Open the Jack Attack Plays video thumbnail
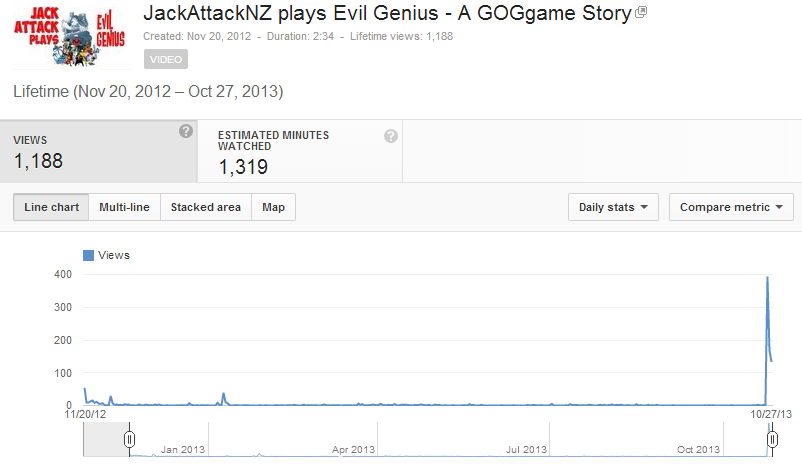The height and width of the screenshot is (475, 802). pos(72,36)
